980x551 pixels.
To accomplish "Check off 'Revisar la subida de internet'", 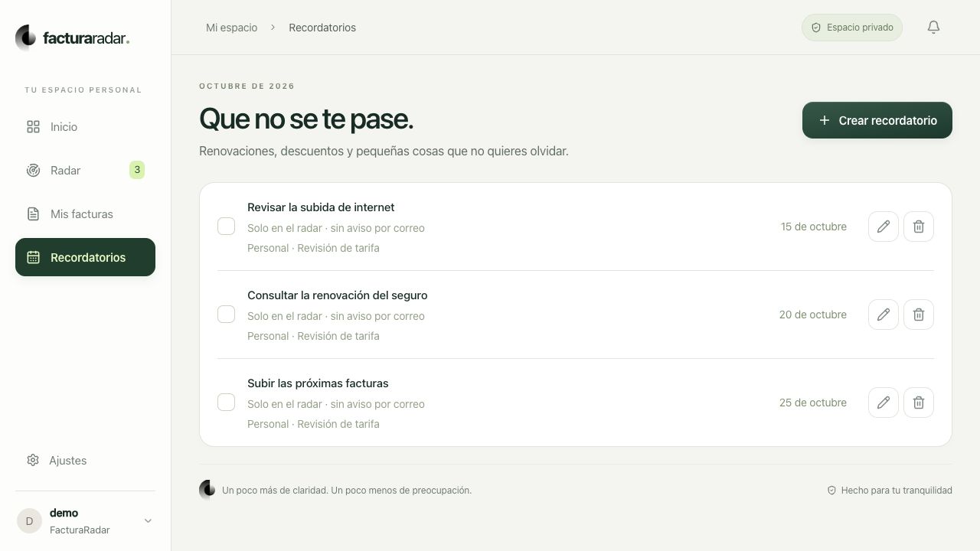I will click(x=226, y=227).
